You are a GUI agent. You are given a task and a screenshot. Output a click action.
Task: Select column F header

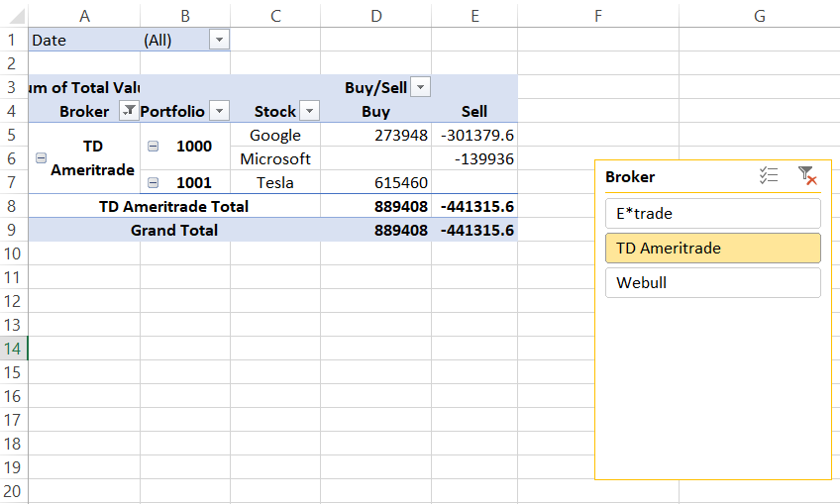click(598, 15)
